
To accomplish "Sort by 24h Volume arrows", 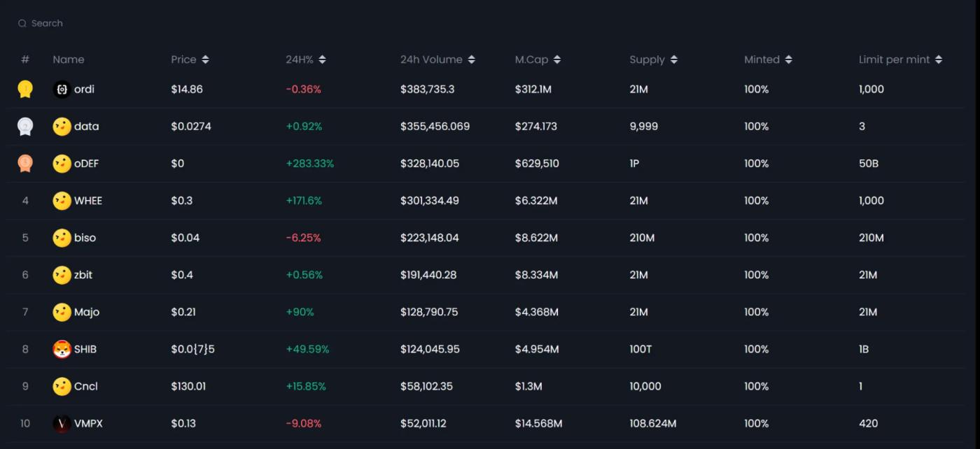I will point(471,60).
